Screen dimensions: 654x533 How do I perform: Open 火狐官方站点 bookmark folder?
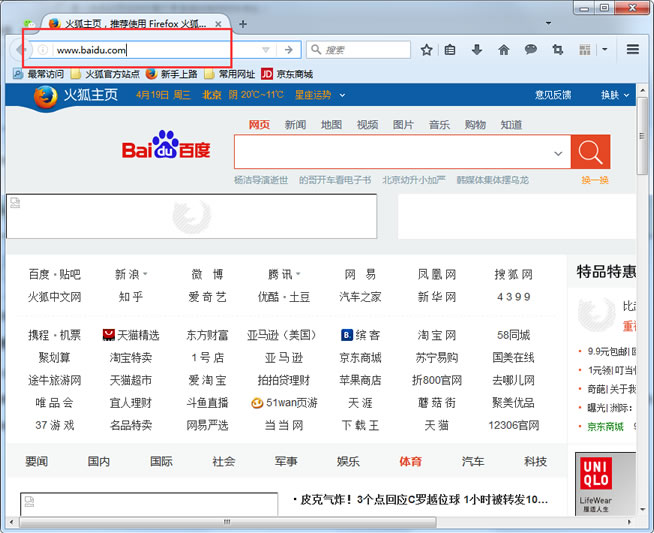click(x=106, y=74)
